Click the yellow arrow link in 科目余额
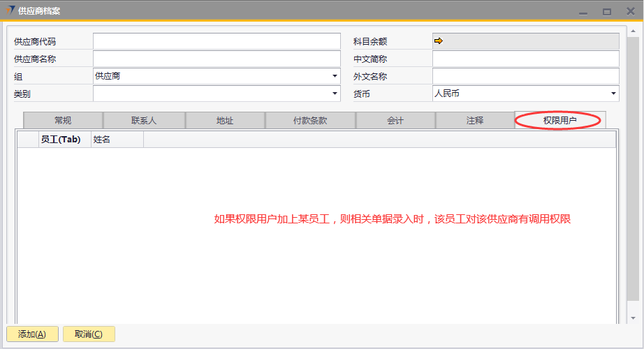644x349 pixels. click(x=439, y=41)
